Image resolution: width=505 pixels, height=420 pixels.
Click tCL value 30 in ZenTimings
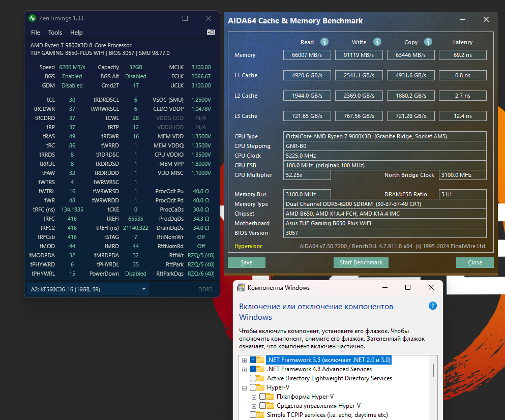72,100
